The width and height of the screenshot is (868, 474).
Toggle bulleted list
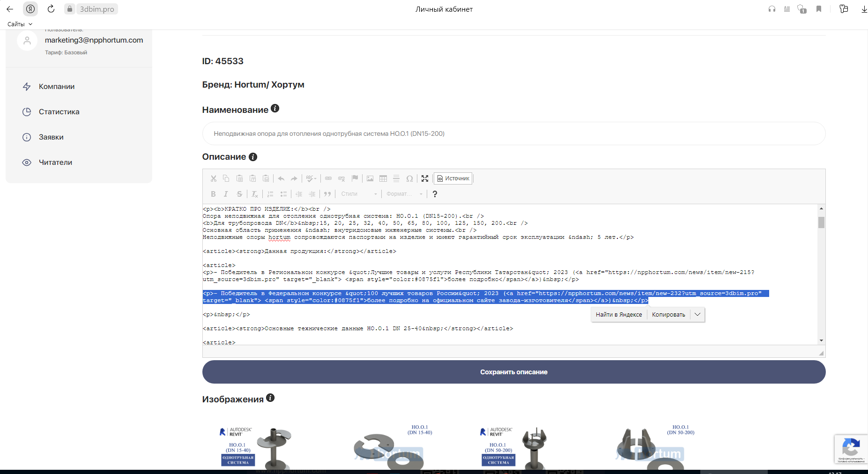pos(283,194)
